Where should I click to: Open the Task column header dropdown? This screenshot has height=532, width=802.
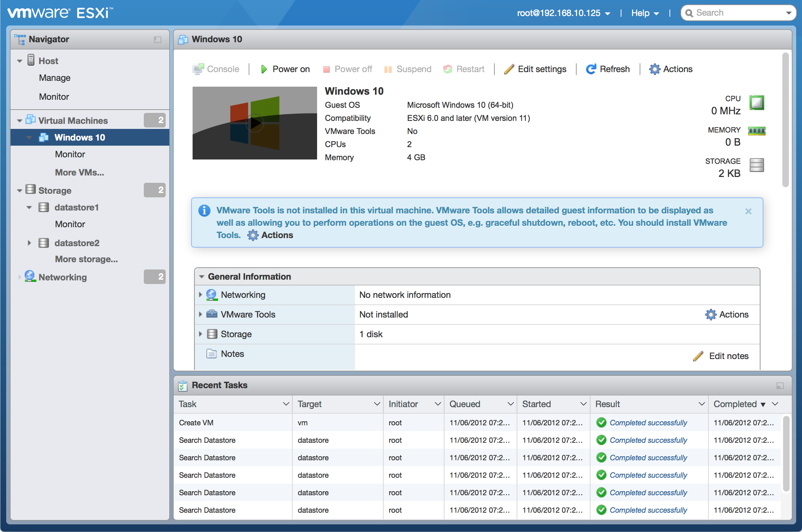click(286, 404)
